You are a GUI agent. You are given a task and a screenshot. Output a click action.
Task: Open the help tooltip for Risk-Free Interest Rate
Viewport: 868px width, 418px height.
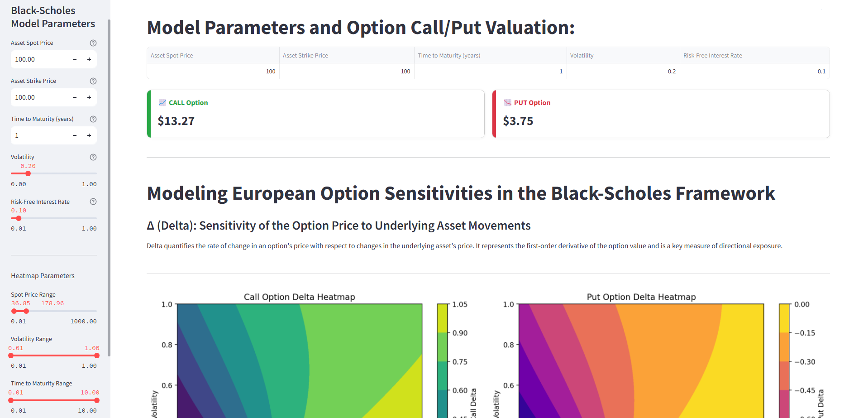(93, 202)
